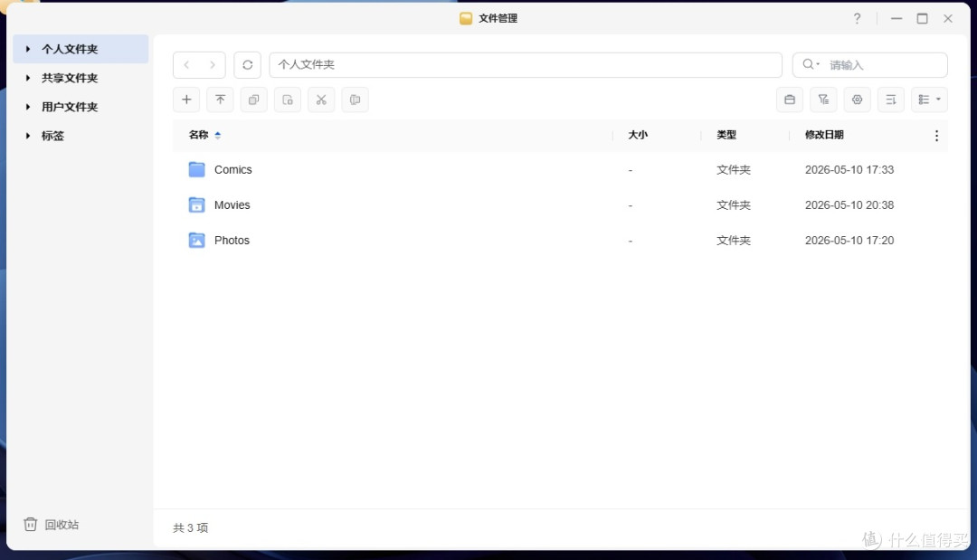977x560 pixels.
Task: Open the filter funnel icon
Action: click(823, 100)
